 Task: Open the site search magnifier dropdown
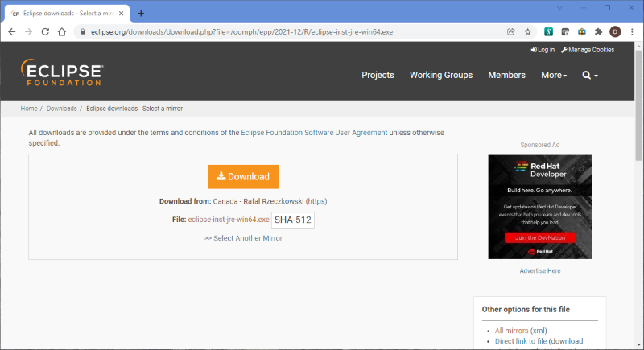click(590, 75)
